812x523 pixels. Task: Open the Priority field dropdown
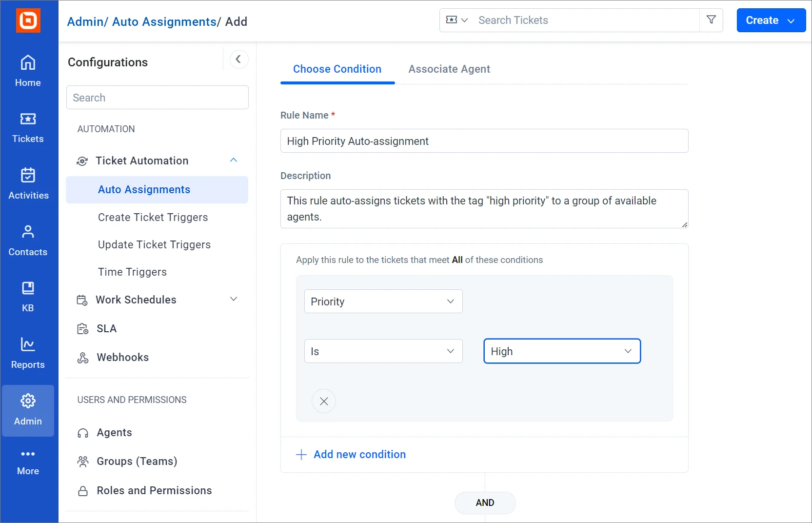383,302
